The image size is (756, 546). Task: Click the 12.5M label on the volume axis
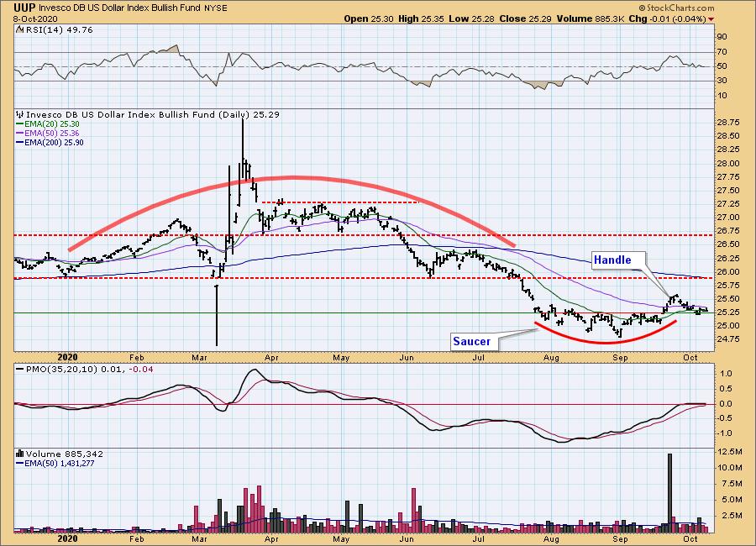point(730,451)
